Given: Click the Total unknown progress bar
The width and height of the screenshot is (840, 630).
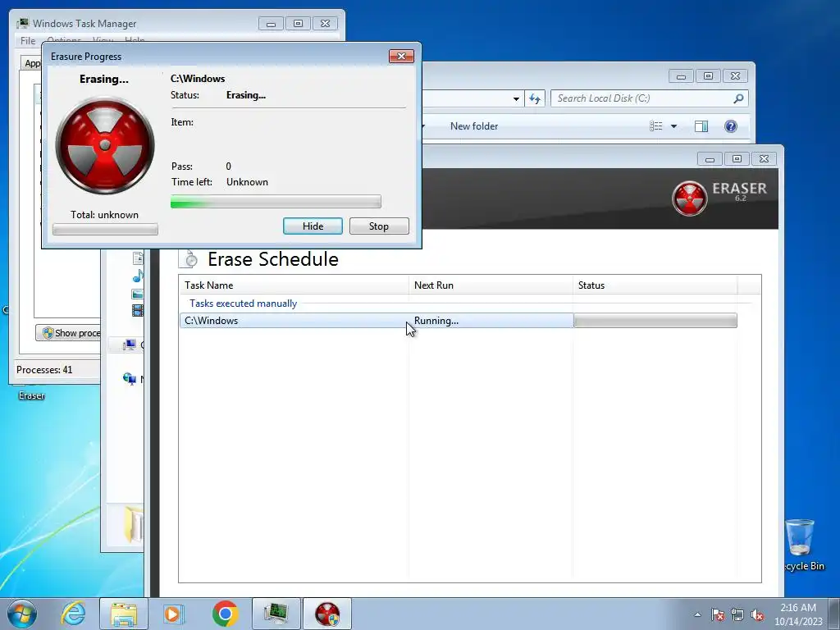Looking at the screenshot, I should [105, 230].
